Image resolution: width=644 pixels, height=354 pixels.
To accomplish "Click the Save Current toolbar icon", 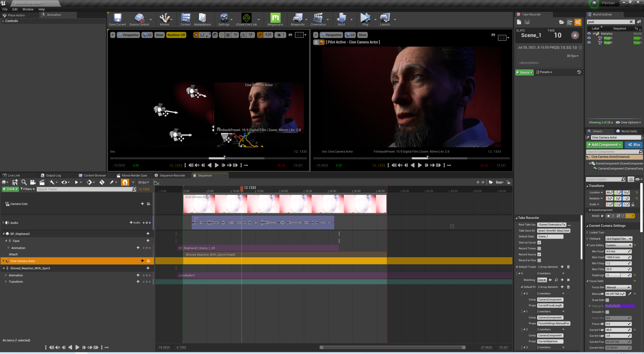I will (118, 20).
